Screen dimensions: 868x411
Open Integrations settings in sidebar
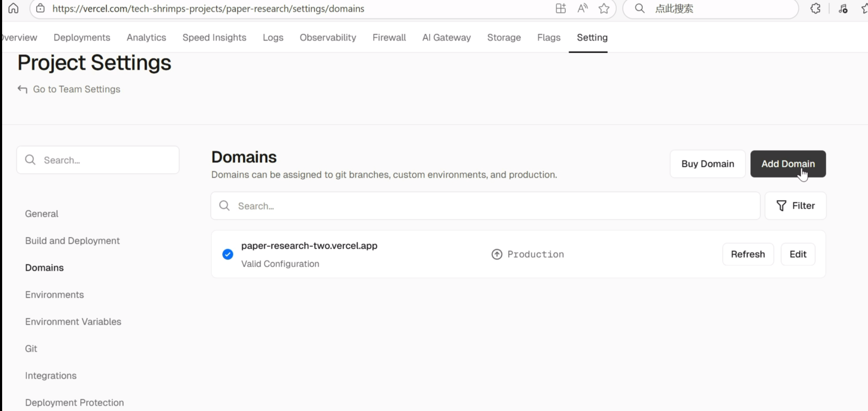[x=50, y=376]
